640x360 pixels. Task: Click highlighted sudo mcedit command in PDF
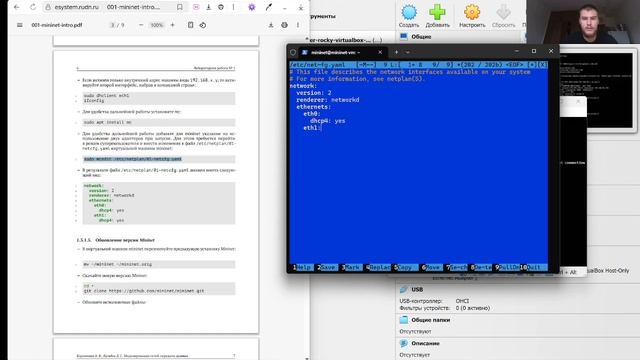coord(133,159)
